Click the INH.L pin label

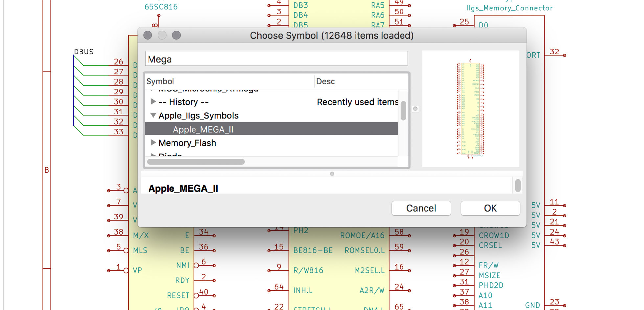click(303, 290)
